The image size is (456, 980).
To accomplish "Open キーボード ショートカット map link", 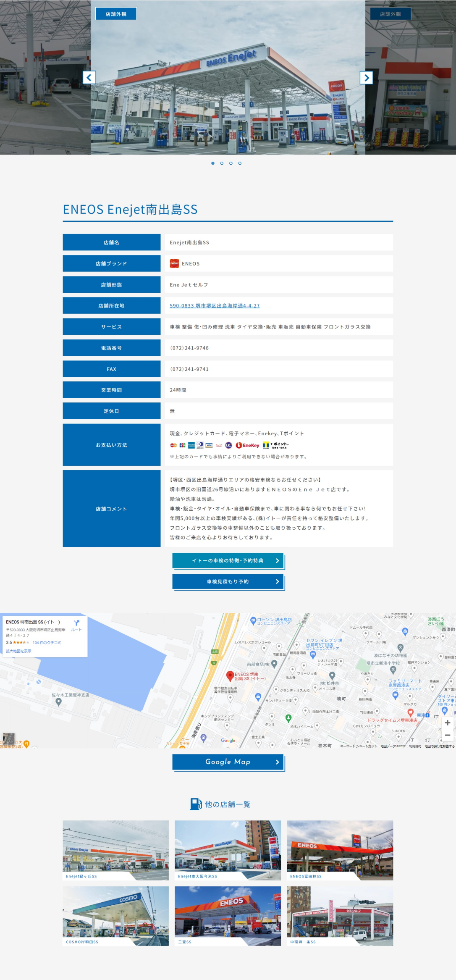I will click(359, 746).
